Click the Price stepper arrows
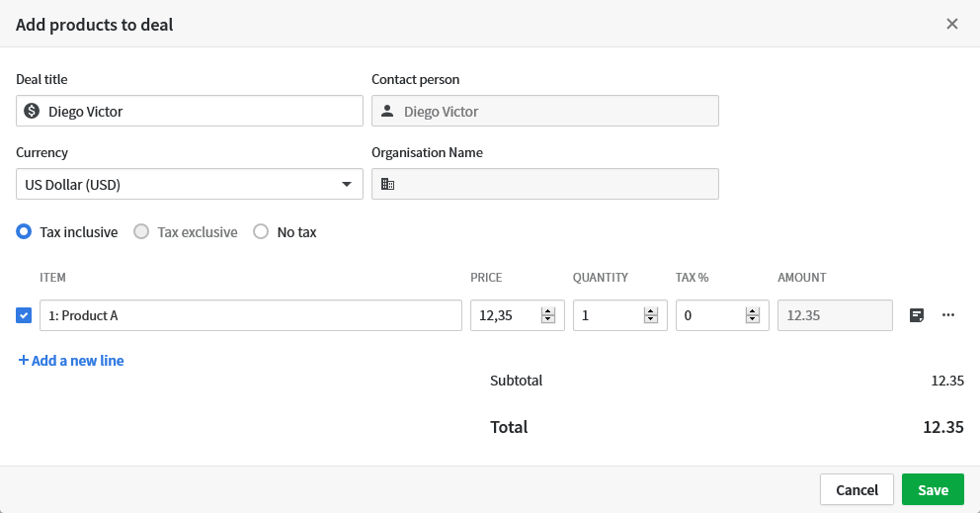 point(547,315)
